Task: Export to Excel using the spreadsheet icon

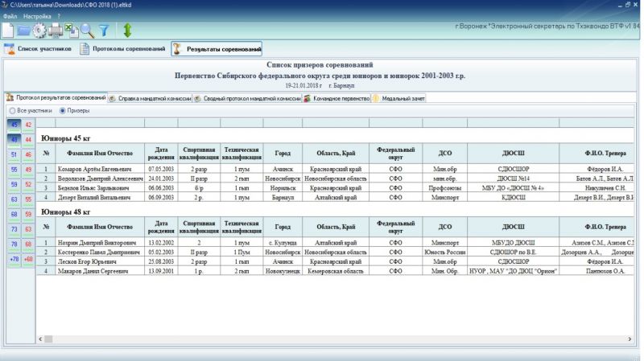Action: 70,31
